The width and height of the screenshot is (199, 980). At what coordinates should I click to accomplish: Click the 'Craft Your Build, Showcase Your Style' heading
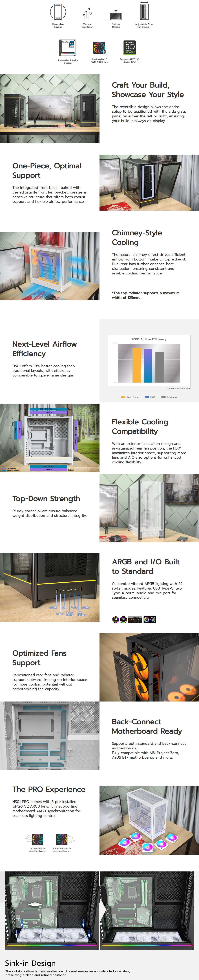148,90
